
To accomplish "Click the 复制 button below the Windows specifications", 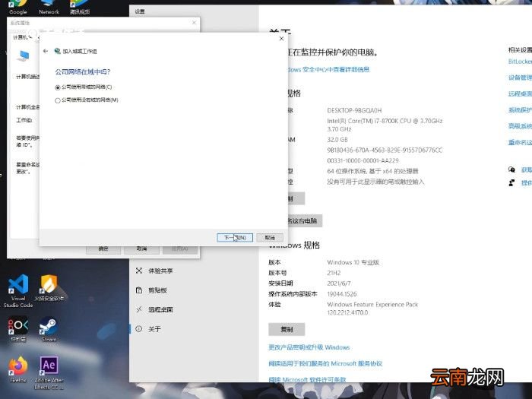I will point(287,329).
